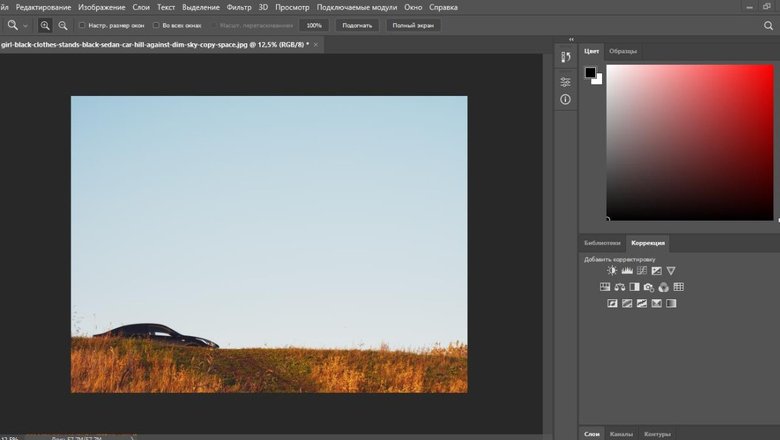Close the girl-black-clothes document tab
Screen dimensions: 780x440
click(x=316, y=44)
